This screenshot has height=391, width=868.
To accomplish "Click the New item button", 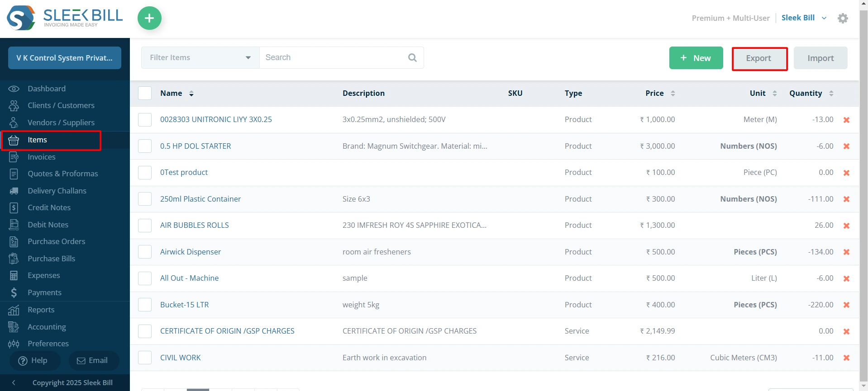I will click(696, 58).
